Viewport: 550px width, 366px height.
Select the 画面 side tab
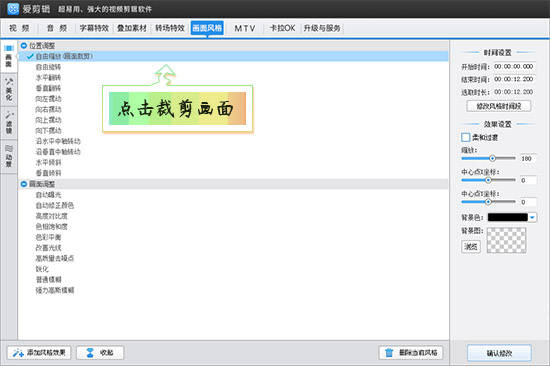tap(9, 56)
